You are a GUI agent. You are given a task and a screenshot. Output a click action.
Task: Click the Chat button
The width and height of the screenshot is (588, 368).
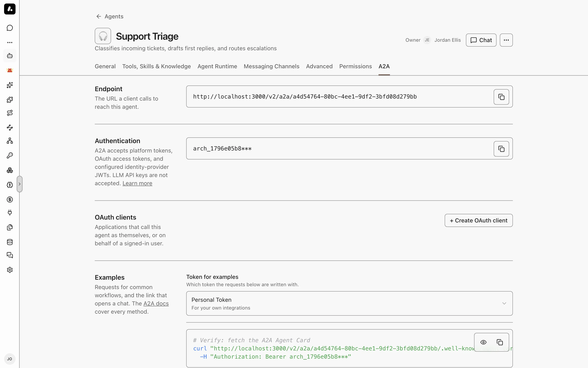tap(481, 40)
